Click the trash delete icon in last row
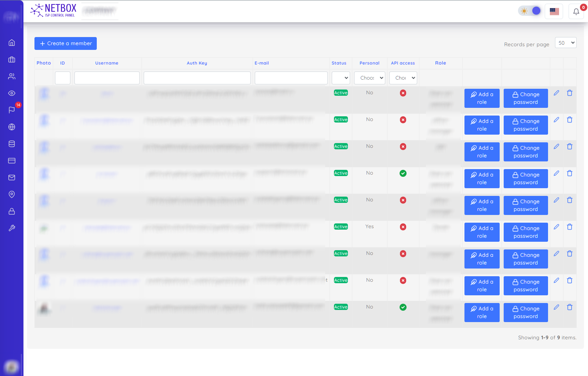 click(570, 307)
